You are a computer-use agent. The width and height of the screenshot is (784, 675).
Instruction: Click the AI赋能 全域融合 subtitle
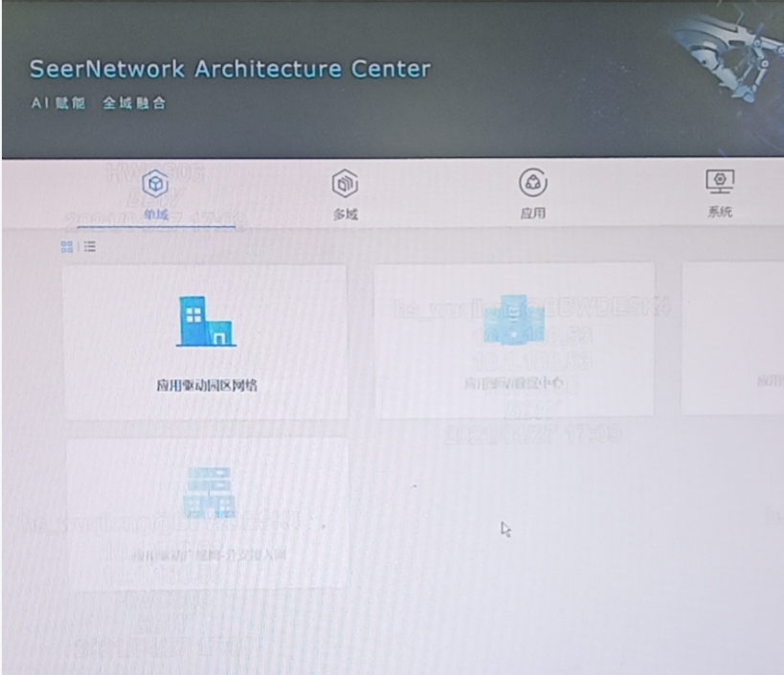(x=98, y=103)
